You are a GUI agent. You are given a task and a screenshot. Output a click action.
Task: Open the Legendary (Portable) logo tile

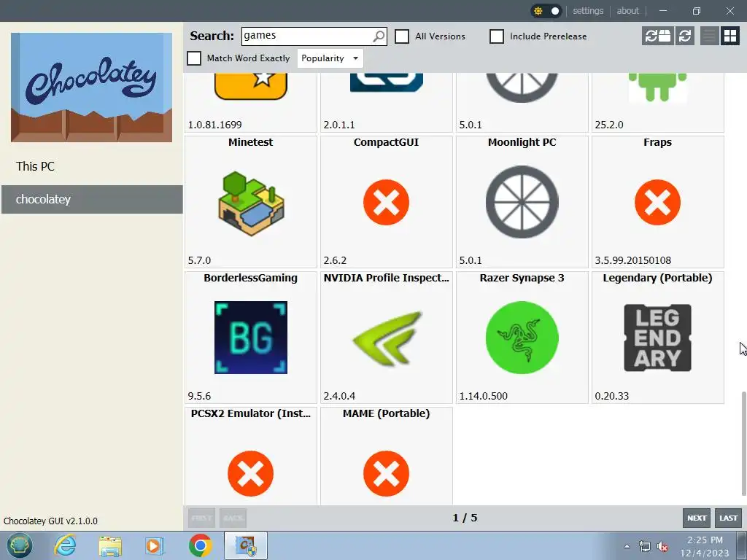tap(657, 338)
